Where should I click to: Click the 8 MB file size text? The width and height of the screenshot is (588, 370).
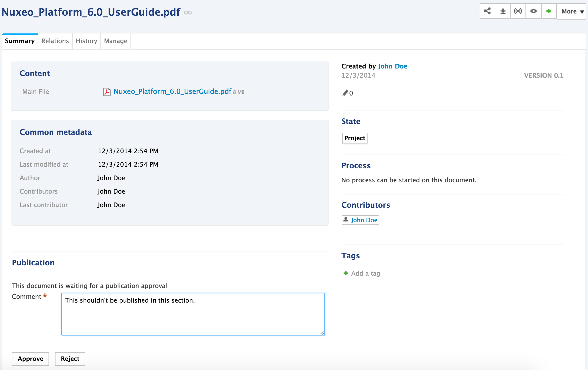(239, 92)
